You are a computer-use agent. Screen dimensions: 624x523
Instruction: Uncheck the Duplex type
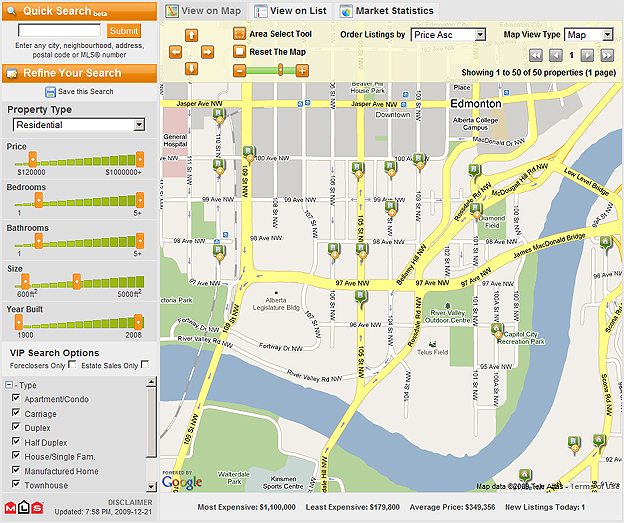[x=16, y=427]
